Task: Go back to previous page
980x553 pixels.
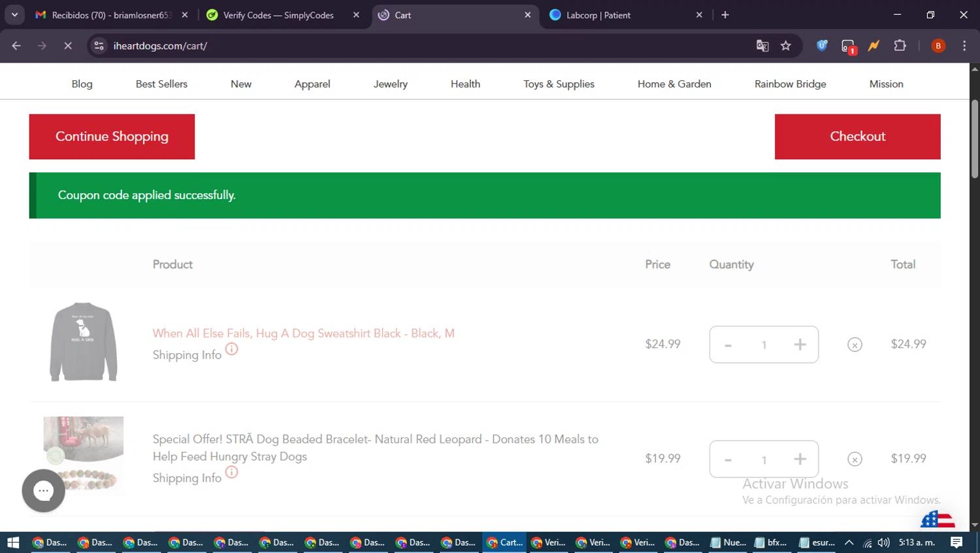Action: pyautogui.click(x=16, y=46)
